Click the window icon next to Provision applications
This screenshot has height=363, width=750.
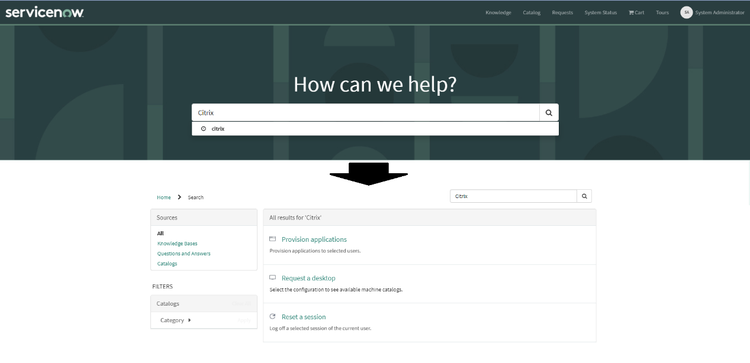point(273,239)
